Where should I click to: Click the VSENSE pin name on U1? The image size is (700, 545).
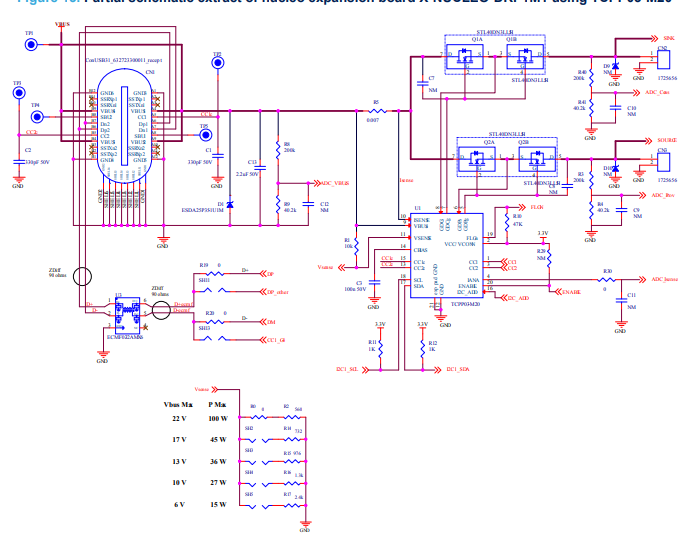[422, 238]
